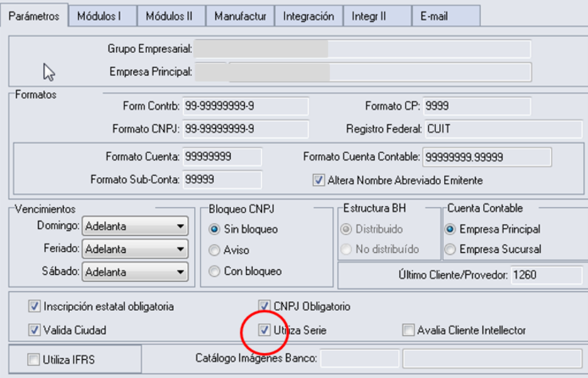Switch to the E-mail tab

(x=446, y=16)
